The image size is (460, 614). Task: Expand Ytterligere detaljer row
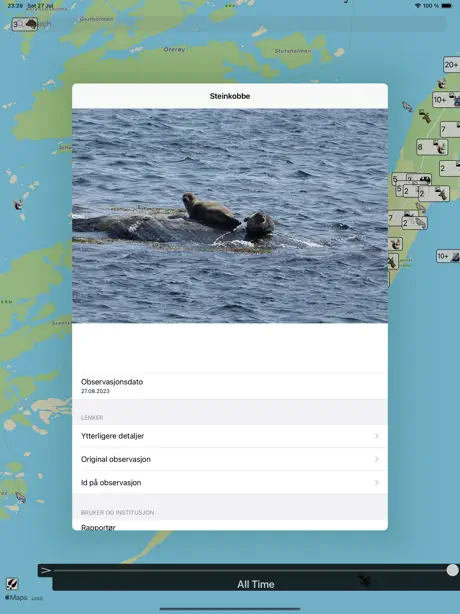[x=230, y=436]
